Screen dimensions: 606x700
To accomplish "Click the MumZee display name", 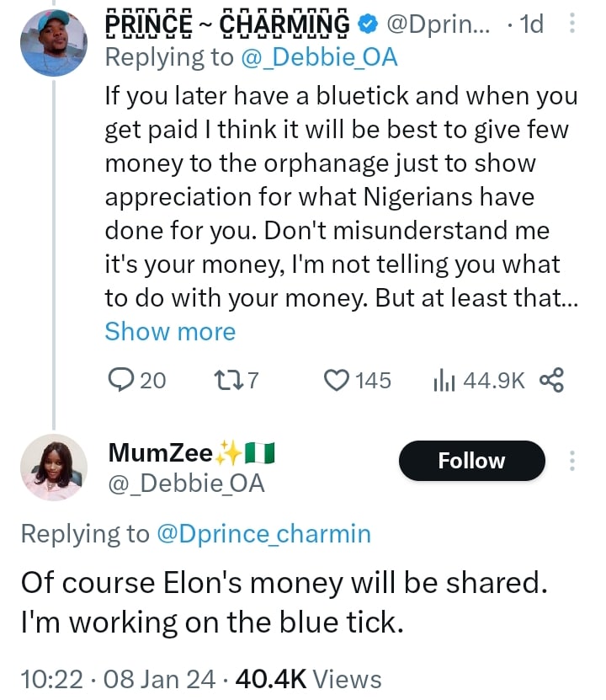I will 160,453.
